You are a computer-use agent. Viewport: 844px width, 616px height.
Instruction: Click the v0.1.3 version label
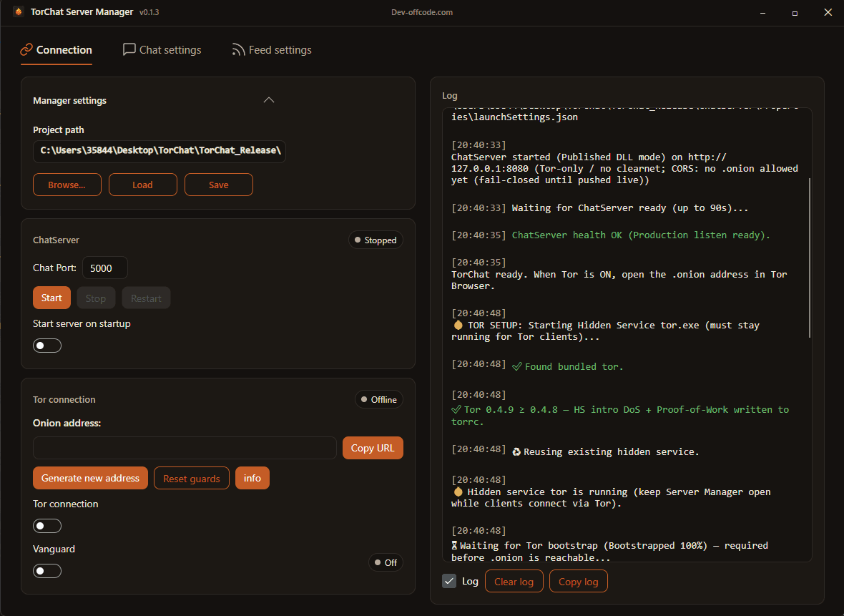(149, 12)
